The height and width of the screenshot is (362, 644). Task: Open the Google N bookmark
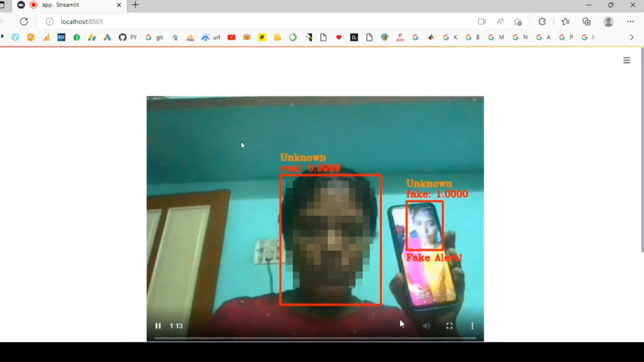[520, 38]
